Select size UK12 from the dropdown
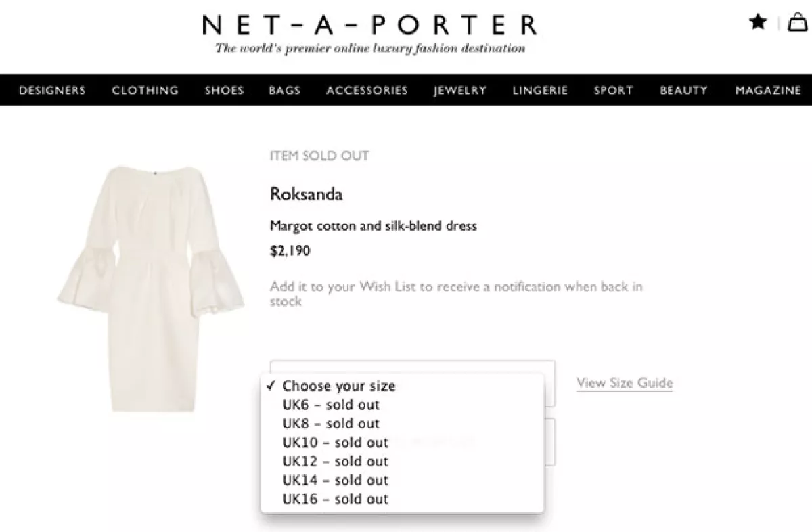The image size is (812, 532). (x=336, y=461)
